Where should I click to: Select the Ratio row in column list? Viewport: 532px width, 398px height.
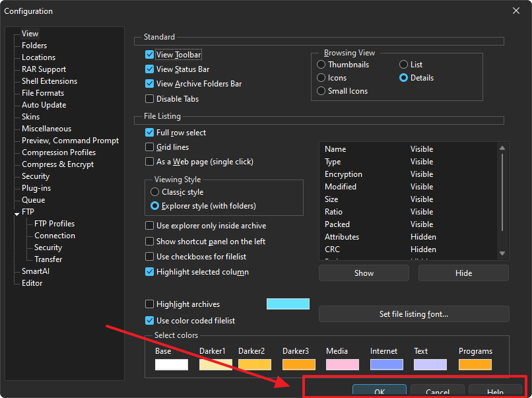pyautogui.click(x=408, y=212)
